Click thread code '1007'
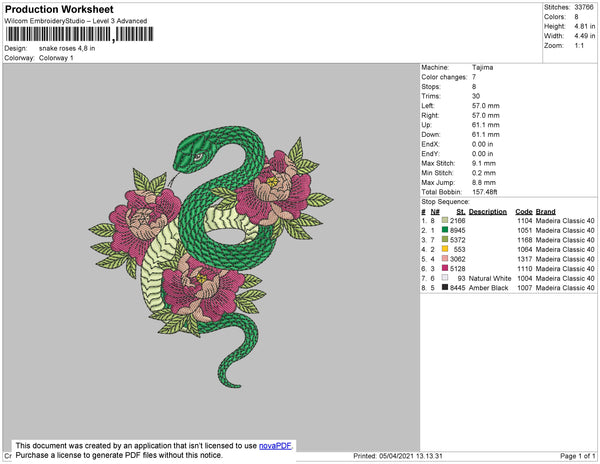 525,288
